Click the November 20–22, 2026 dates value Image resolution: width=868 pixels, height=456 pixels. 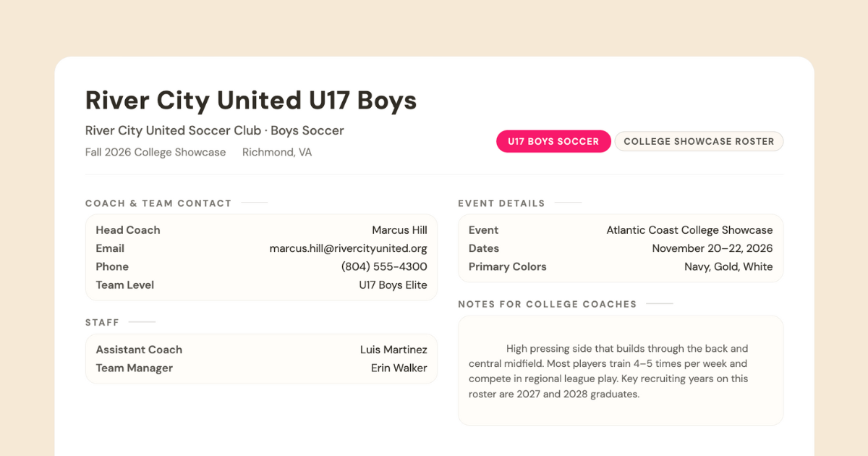(x=712, y=248)
